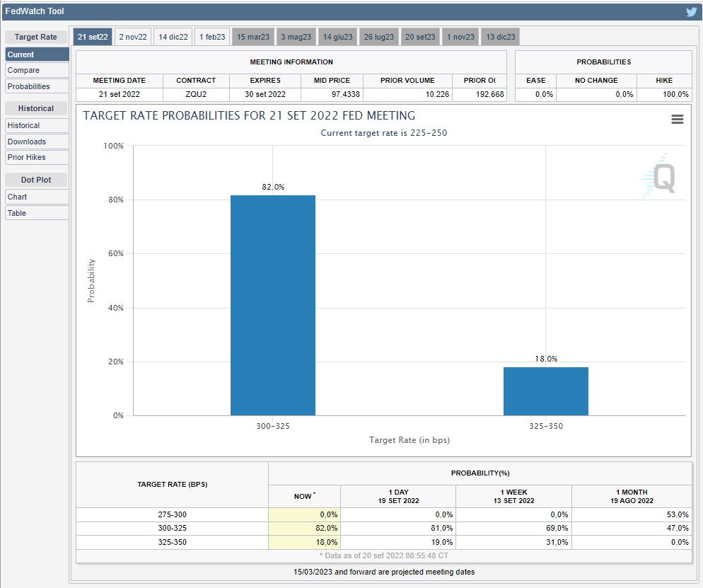
Task: Select the 1 nov23 tab
Action: click(x=460, y=37)
